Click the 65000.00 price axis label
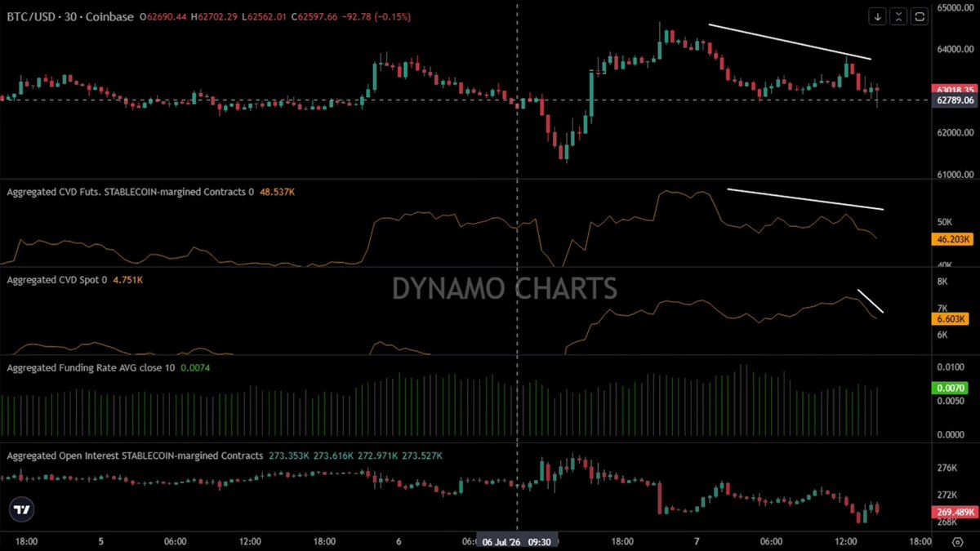 [955, 7]
